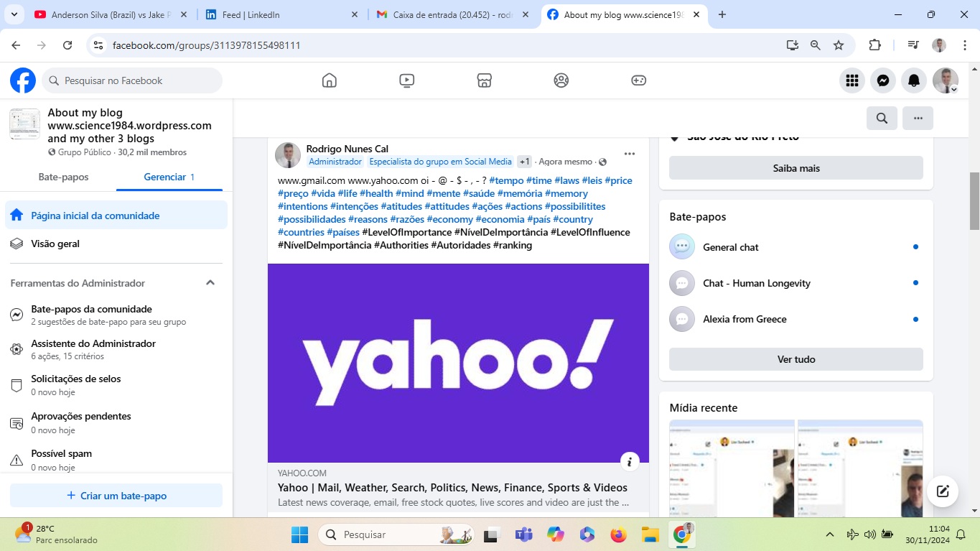Bookmark this page with the star icon

click(839, 45)
